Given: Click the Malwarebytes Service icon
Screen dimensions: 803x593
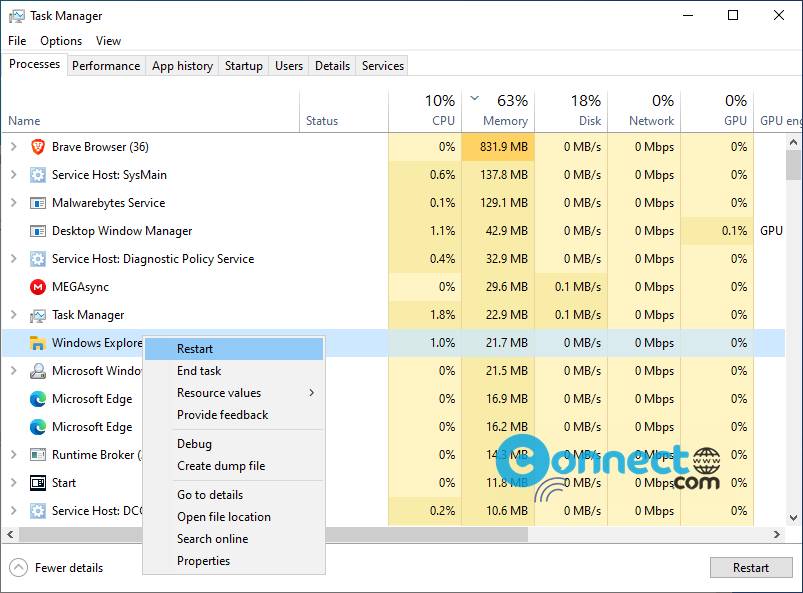Looking at the screenshot, I should (38, 203).
